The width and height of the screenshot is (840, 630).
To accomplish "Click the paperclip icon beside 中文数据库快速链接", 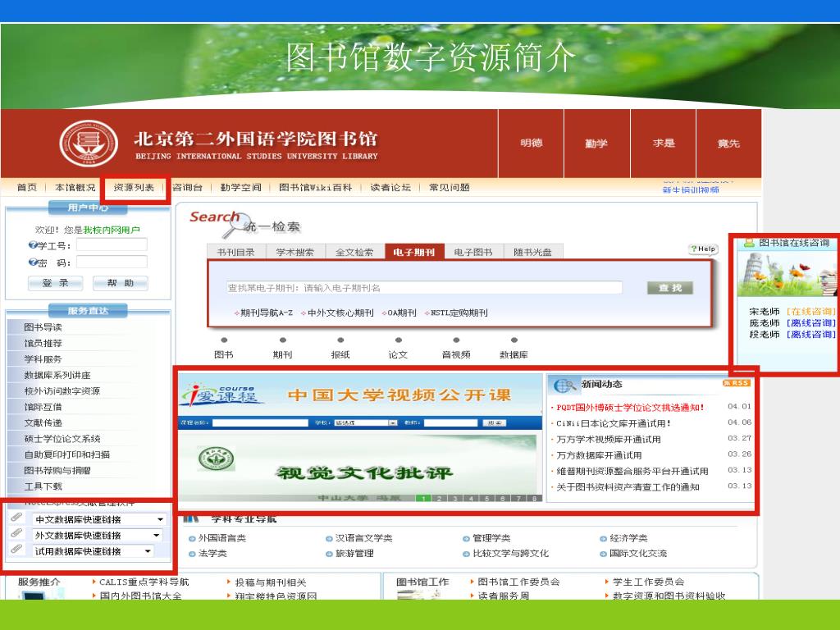I will tap(16, 518).
